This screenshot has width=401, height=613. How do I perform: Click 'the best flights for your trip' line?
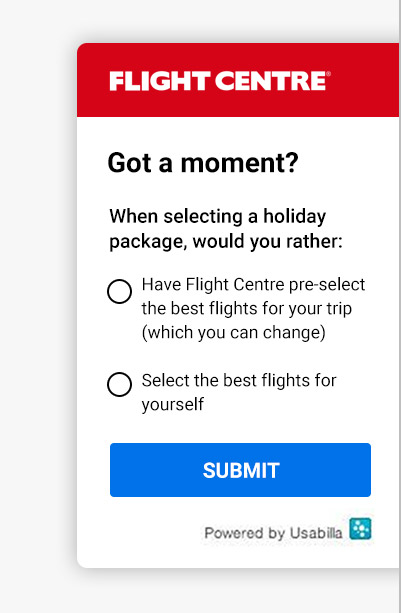tap(247, 308)
